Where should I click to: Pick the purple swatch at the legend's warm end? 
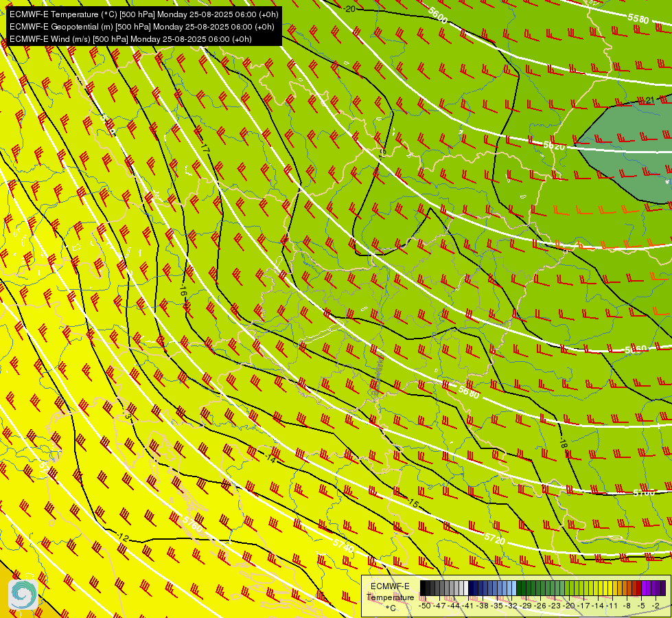click(663, 588)
